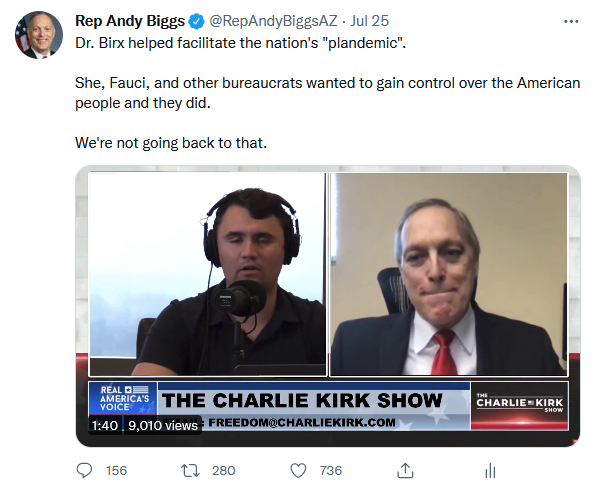Retweet using the retweet arrows icon

point(190,471)
